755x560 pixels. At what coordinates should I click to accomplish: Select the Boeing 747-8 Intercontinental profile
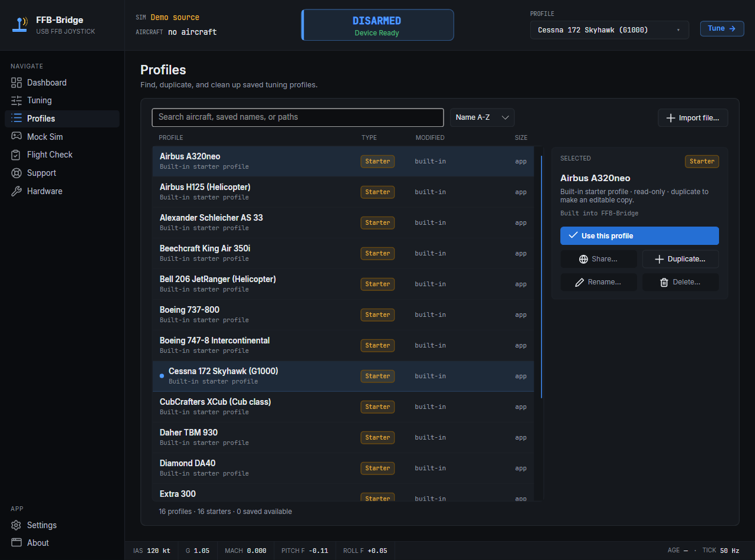343,345
